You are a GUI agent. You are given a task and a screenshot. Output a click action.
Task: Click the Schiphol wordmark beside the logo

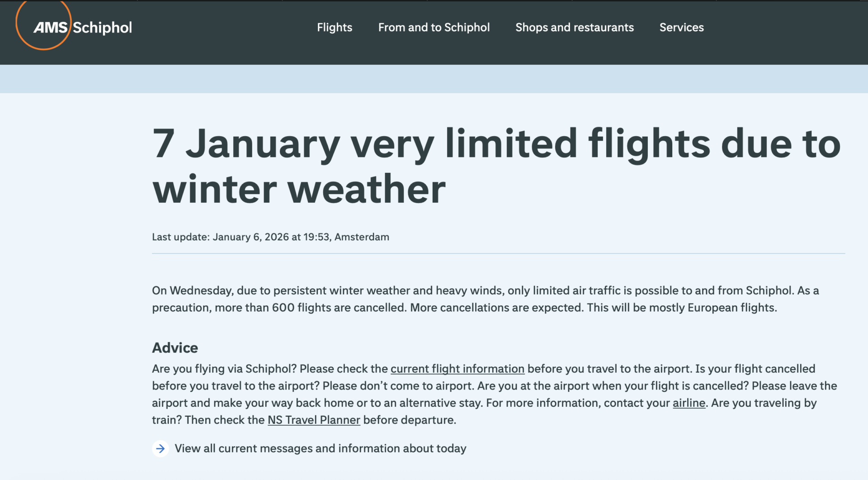[102, 28]
